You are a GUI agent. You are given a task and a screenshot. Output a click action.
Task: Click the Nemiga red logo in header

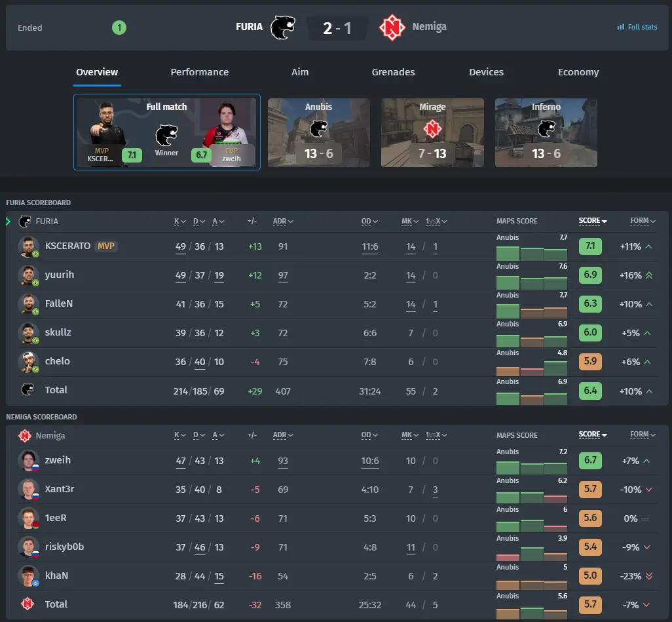point(392,28)
